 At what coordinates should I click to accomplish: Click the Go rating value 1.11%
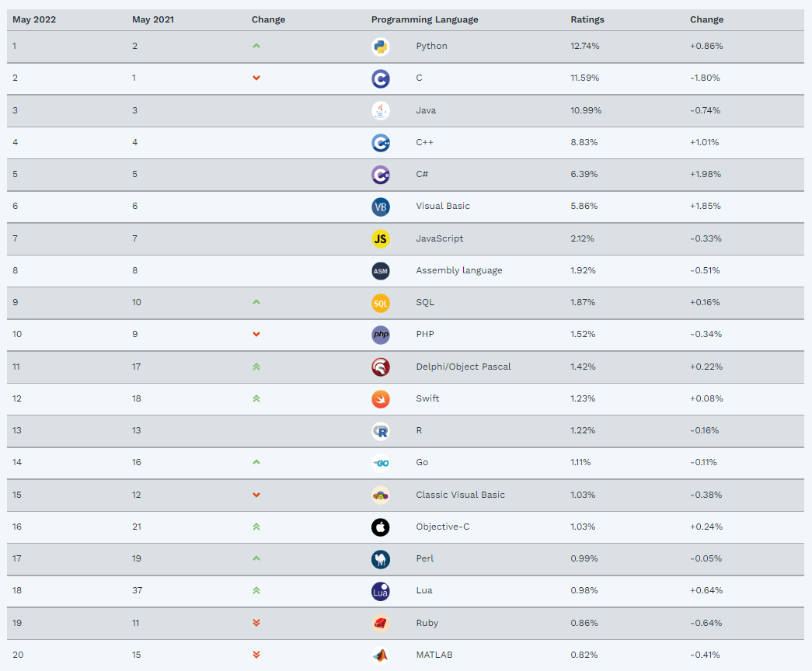580,462
